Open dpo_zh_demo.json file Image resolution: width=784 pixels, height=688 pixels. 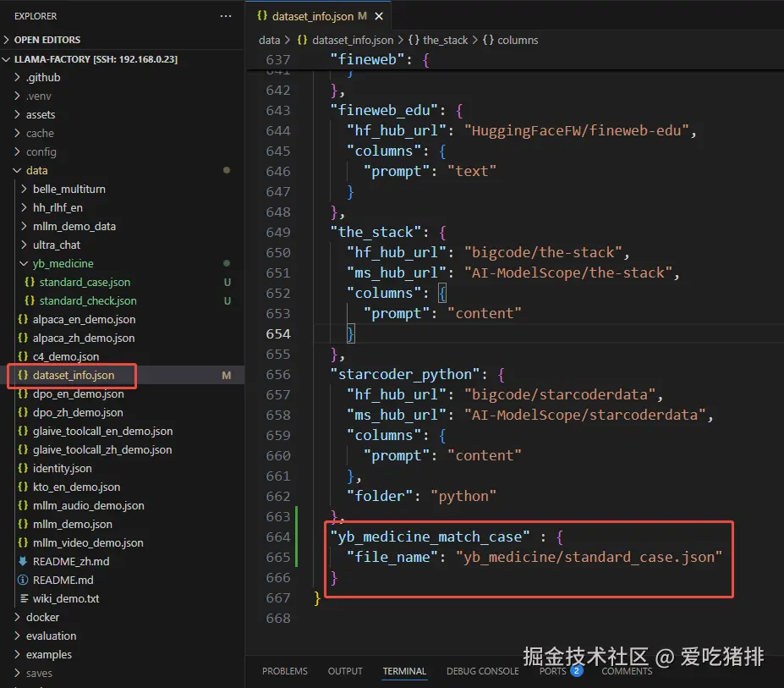coord(78,412)
